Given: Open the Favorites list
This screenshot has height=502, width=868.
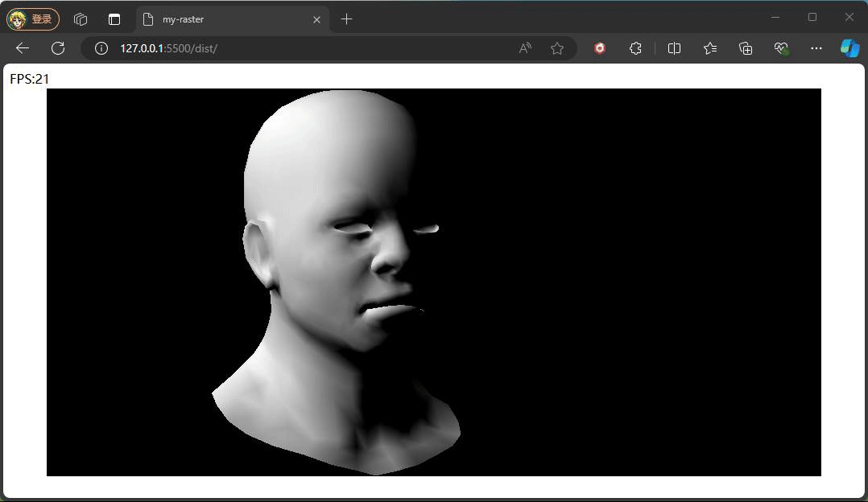Looking at the screenshot, I should 710,48.
